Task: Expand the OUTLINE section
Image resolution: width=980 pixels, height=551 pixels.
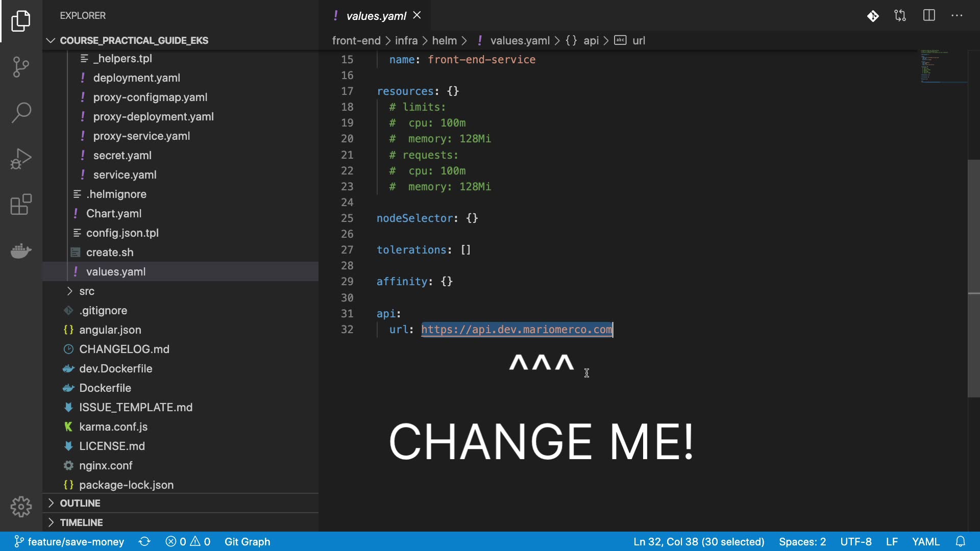Action: pyautogui.click(x=80, y=503)
